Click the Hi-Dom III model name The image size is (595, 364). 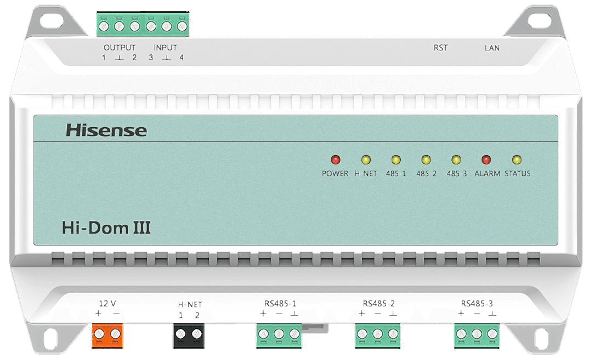coord(106,228)
